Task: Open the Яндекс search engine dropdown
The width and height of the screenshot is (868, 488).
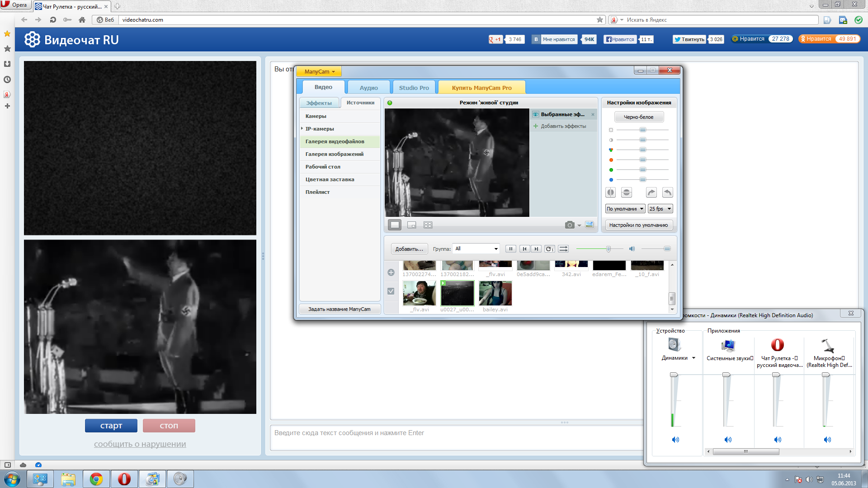Action: (622, 20)
